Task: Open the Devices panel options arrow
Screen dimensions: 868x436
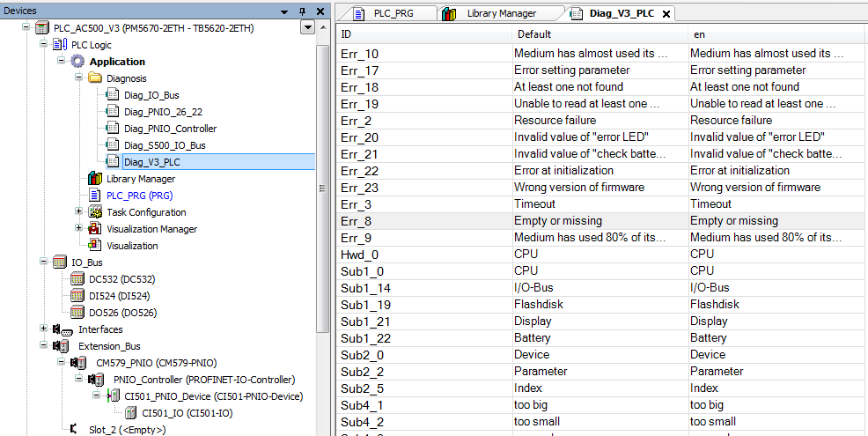Action: [x=283, y=11]
